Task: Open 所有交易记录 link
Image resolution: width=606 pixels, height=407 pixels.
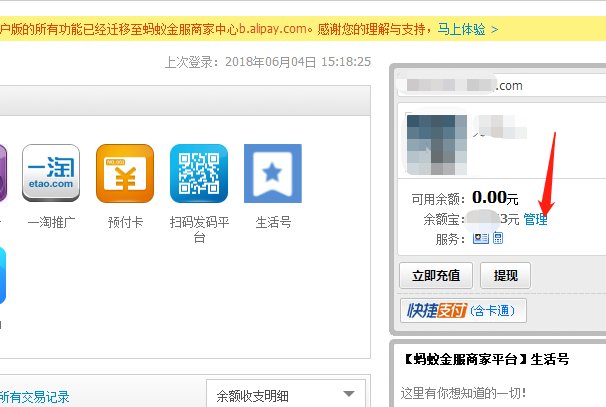Action: (34, 397)
